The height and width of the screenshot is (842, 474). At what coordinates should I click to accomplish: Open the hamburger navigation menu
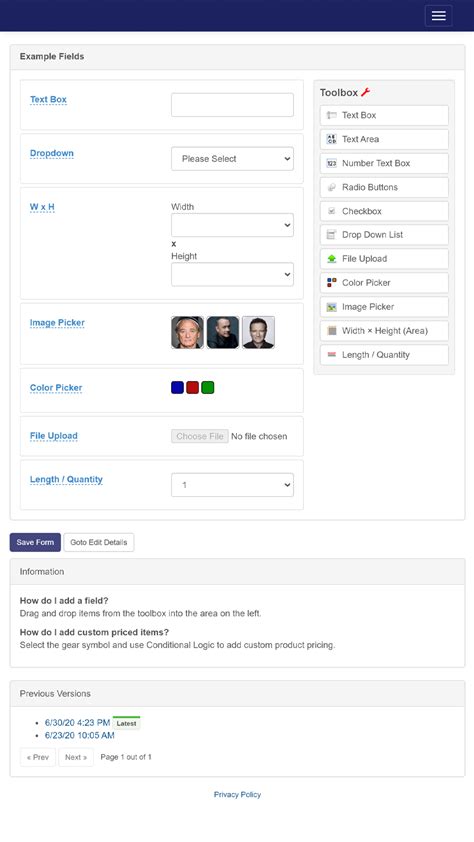coord(438,16)
